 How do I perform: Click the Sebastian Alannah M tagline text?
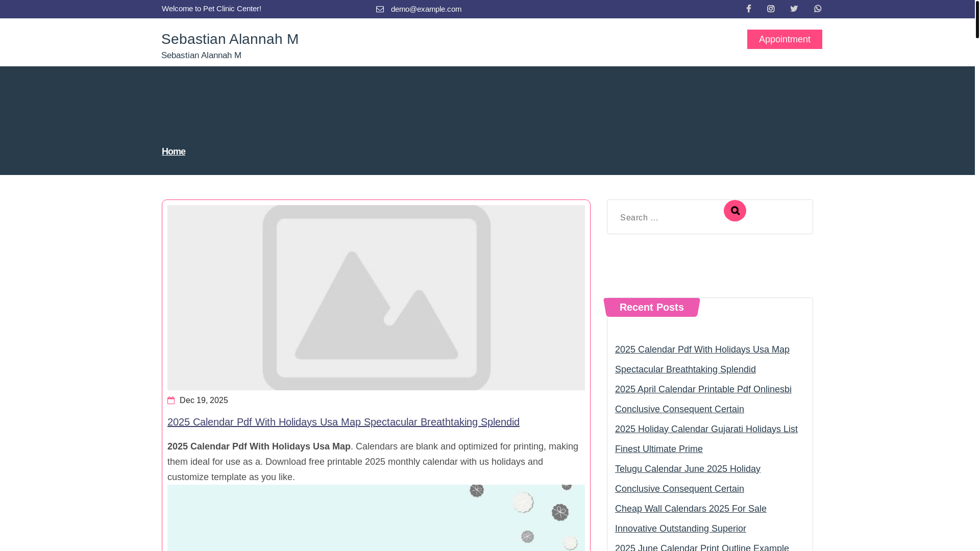[201, 55]
